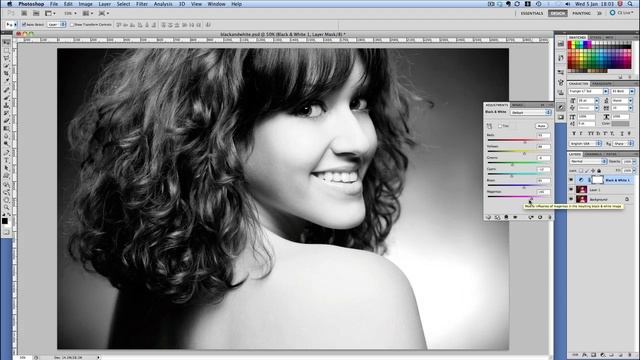
Task: Open the language dropdown English USA
Action: [585, 144]
